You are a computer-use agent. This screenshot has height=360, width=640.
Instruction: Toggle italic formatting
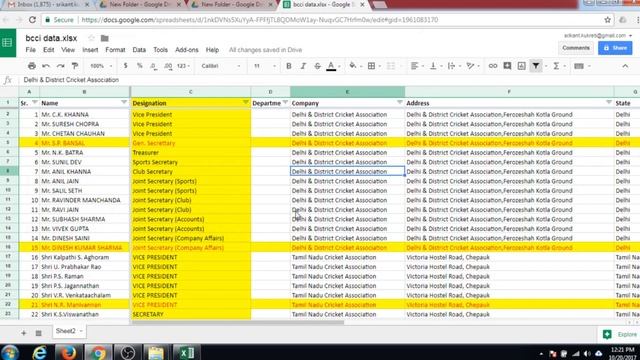303,66
